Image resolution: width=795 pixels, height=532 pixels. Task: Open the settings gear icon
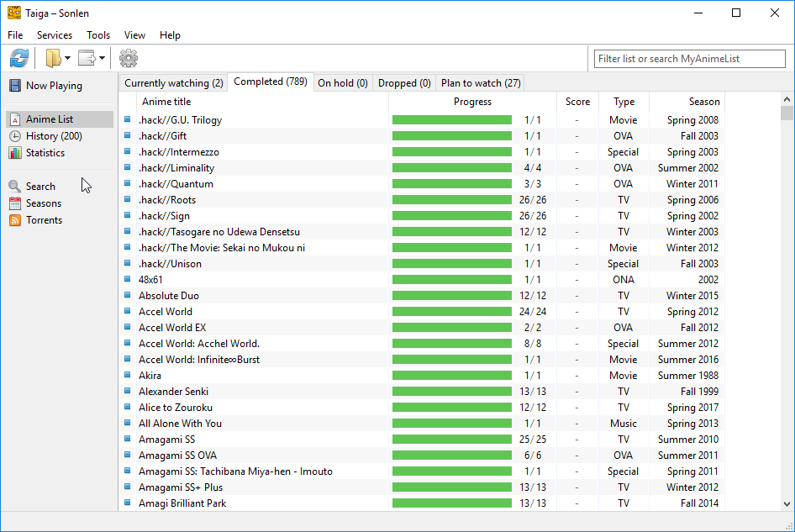click(129, 58)
